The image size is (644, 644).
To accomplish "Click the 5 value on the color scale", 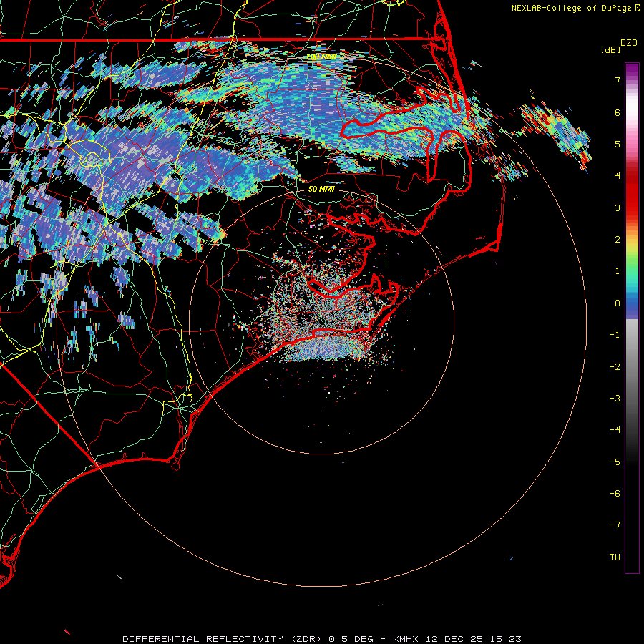I will tap(618, 144).
